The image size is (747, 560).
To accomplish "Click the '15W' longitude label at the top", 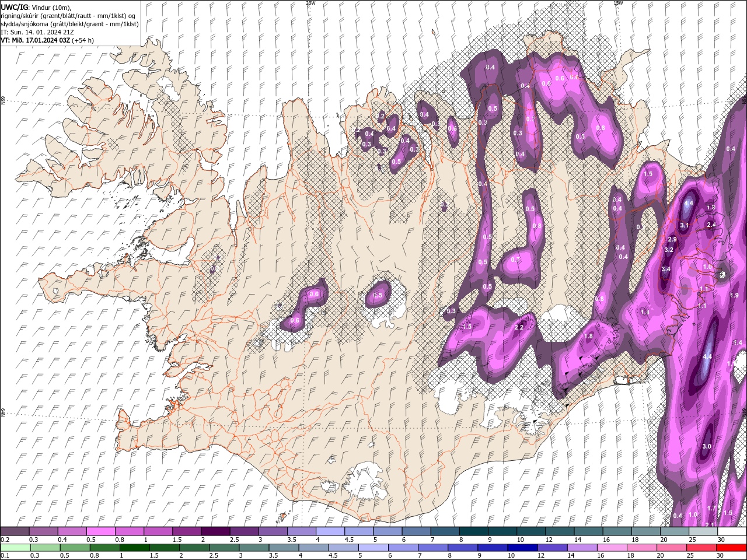I will click(618, 3).
